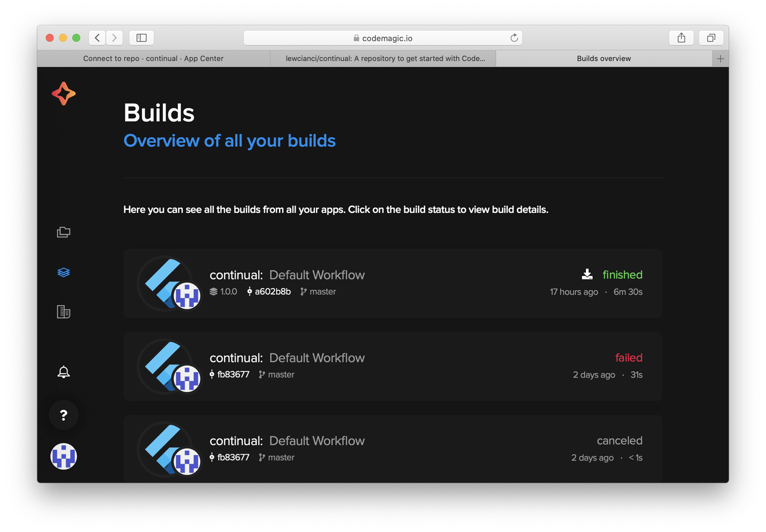Click the Codemagic star logo
Viewport: 766px width, 532px height.
(64, 94)
